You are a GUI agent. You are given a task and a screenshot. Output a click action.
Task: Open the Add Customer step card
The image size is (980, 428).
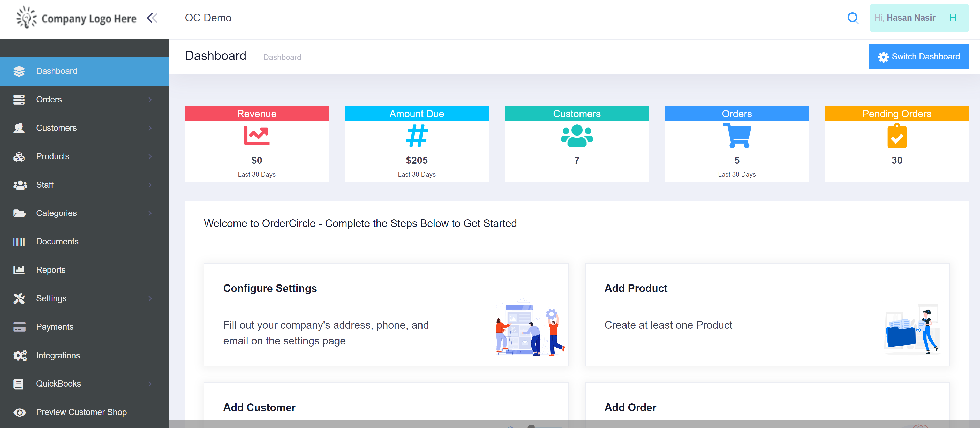point(386,405)
